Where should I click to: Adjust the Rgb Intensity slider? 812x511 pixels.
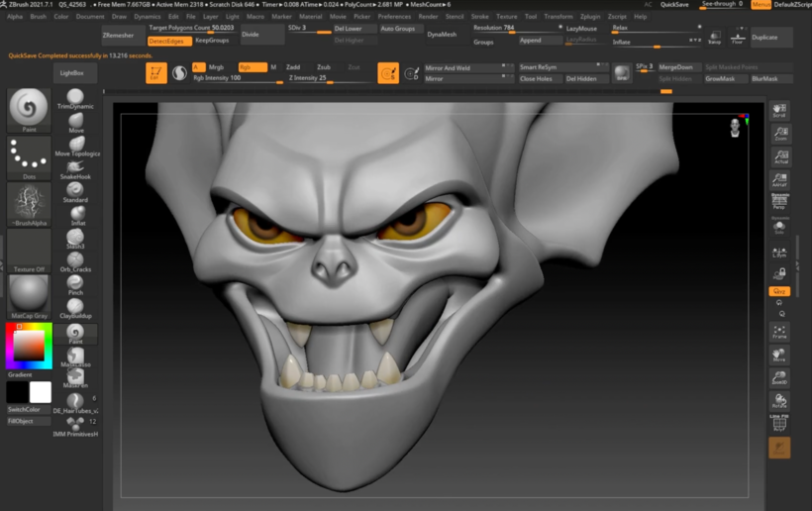238,78
